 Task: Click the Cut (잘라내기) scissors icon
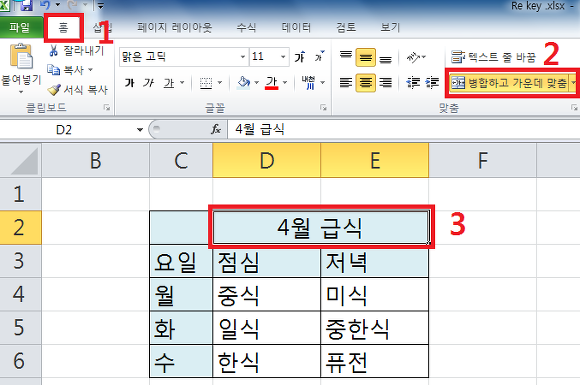[x=54, y=50]
